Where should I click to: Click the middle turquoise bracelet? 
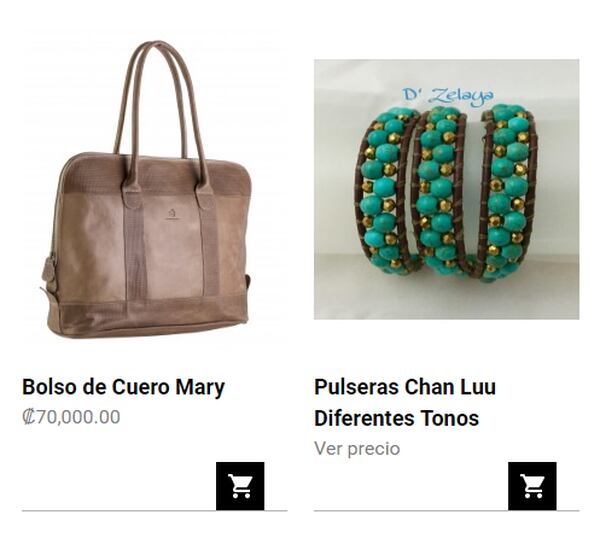pyautogui.click(x=440, y=191)
